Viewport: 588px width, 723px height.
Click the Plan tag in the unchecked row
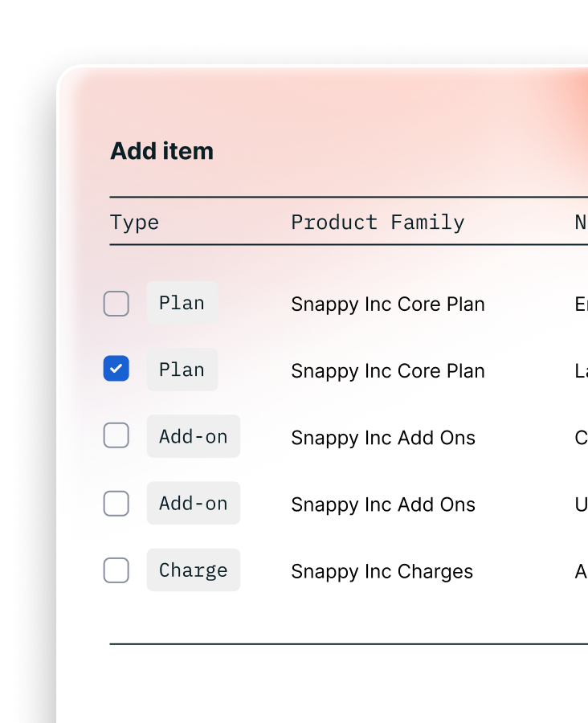coord(182,304)
